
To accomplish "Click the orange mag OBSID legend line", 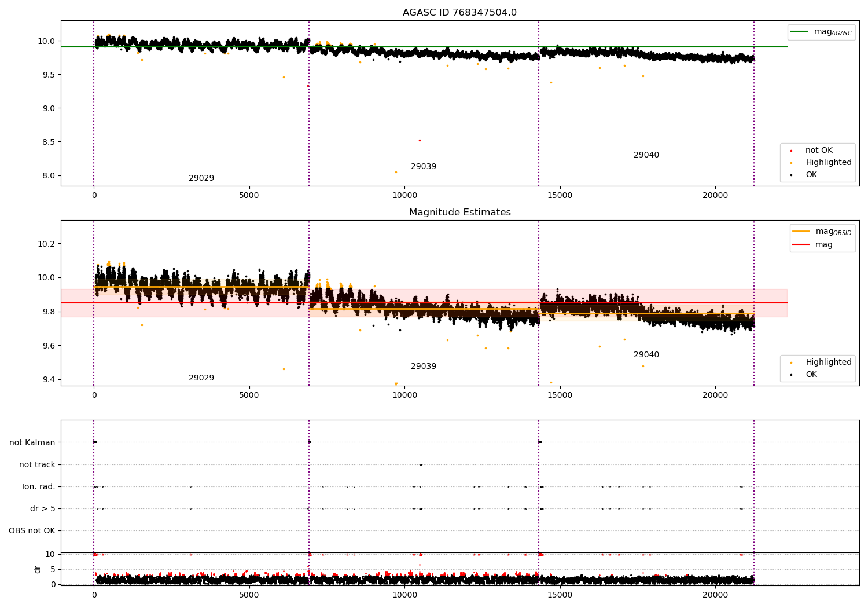I will coord(801,232).
